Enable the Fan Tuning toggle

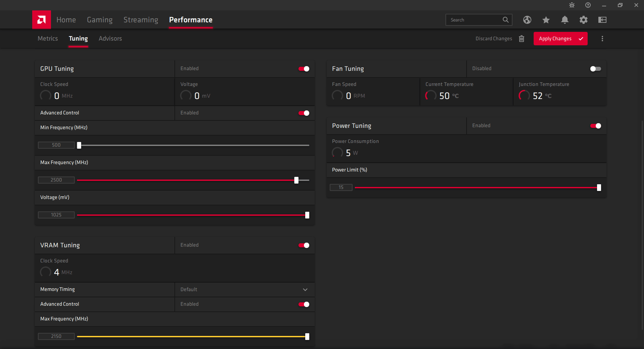click(596, 69)
